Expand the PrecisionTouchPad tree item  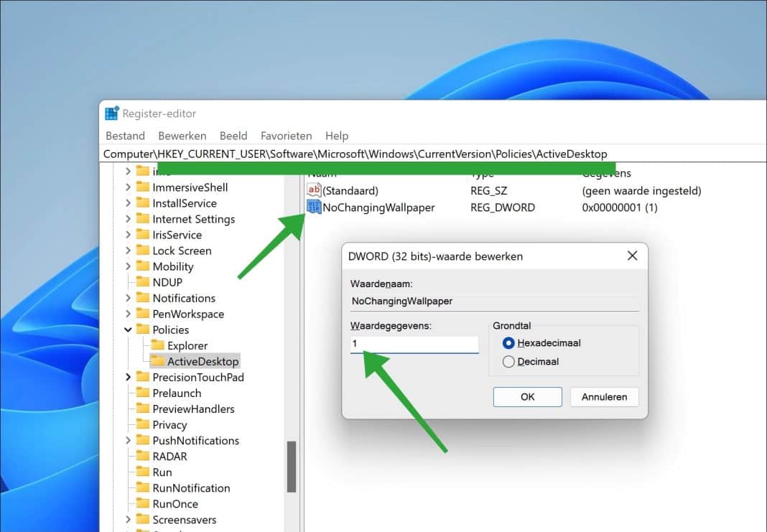coord(128,377)
